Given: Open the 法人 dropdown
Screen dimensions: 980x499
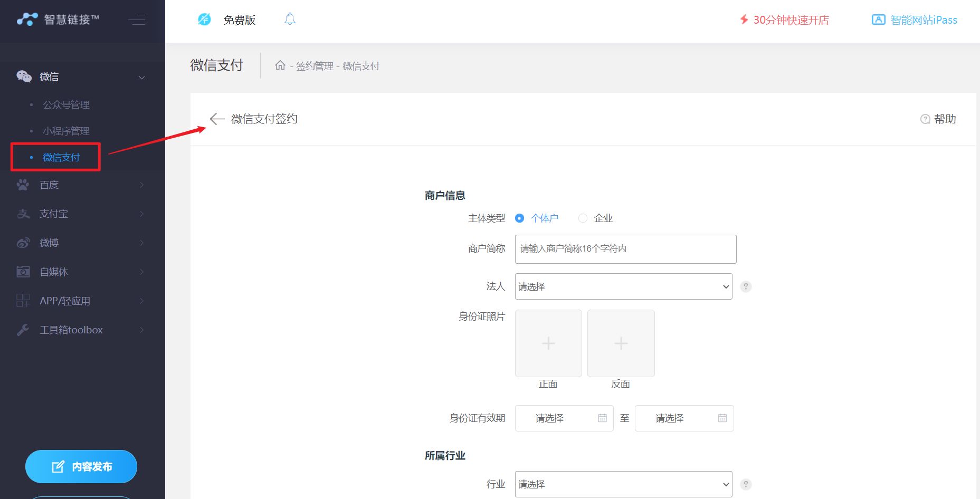Looking at the screenshot, I should [623, 286].
